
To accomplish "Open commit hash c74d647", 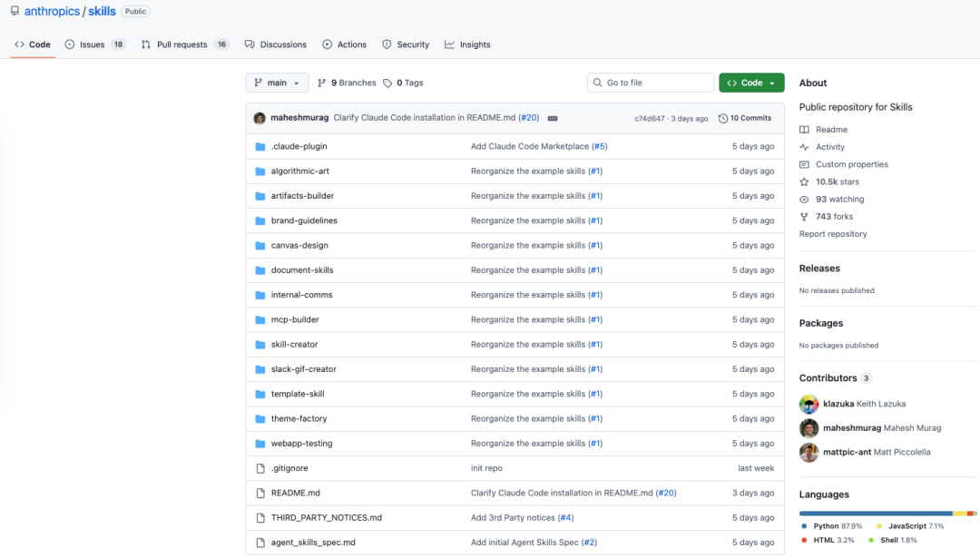I will pyautogui.click(x=649, y=118).
